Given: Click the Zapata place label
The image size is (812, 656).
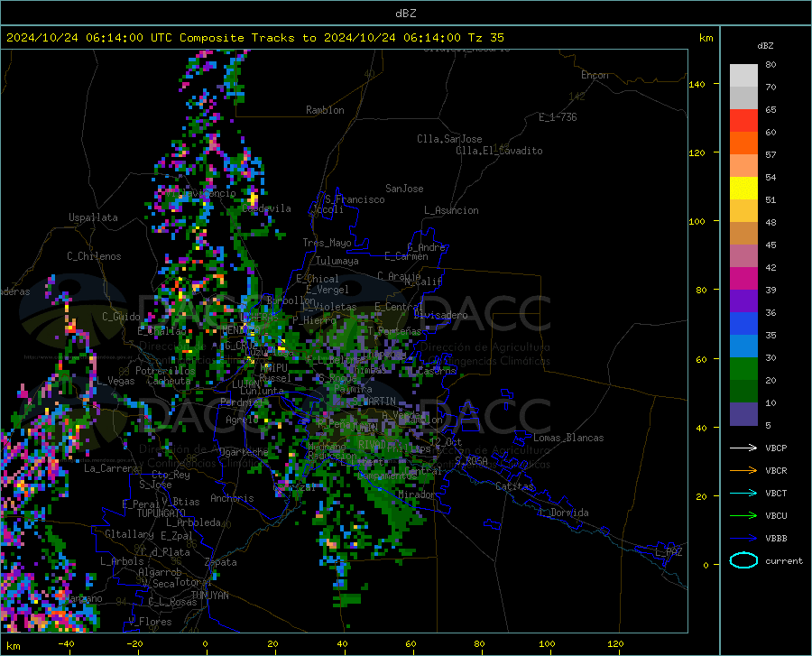Looking at the screenshot, I should [221, 562].
